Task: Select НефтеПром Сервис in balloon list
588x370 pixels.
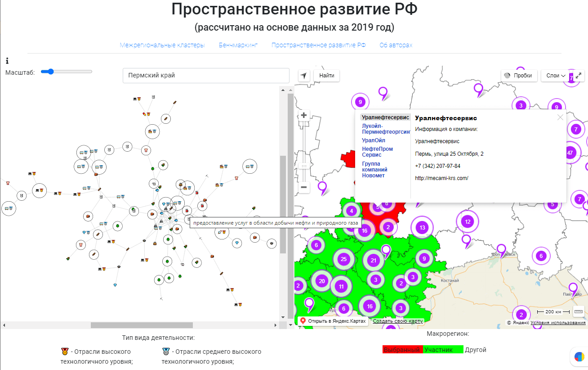Action: coord(378,152)
